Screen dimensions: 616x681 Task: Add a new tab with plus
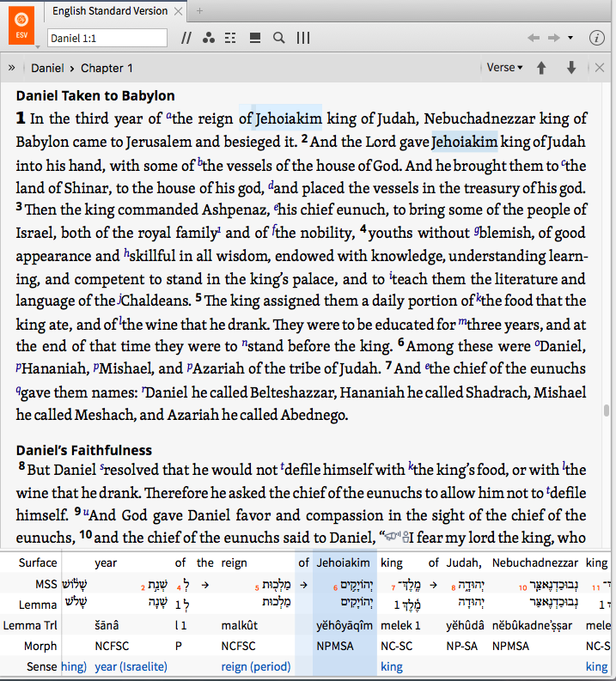coord(199,11)
